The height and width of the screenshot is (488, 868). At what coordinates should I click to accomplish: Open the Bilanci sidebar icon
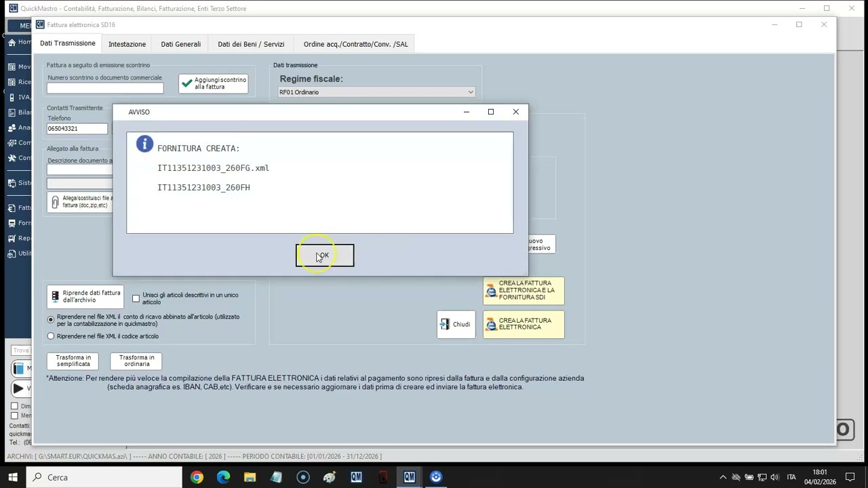click(x=12, y=113)
